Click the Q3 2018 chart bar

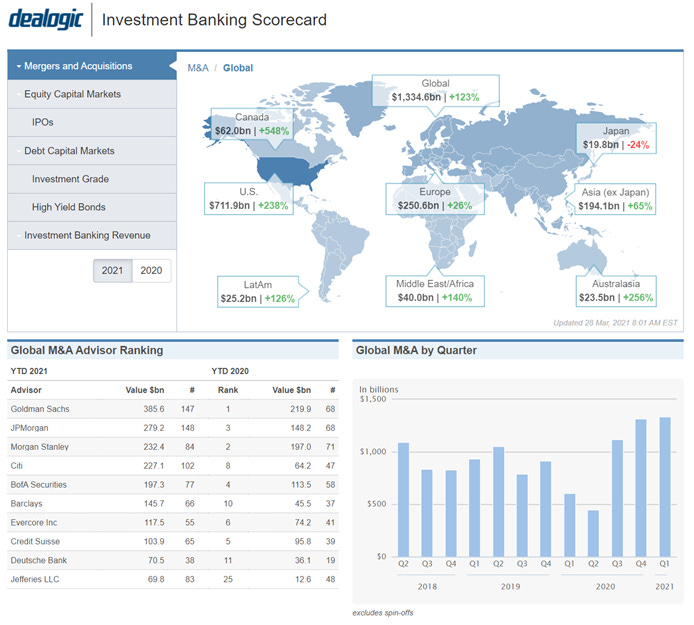click(427, 513)
